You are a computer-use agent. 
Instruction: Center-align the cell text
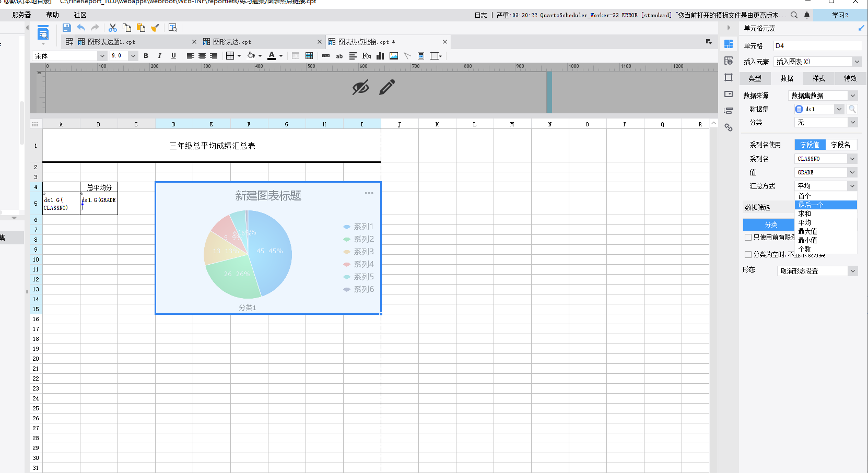(202, 56)
